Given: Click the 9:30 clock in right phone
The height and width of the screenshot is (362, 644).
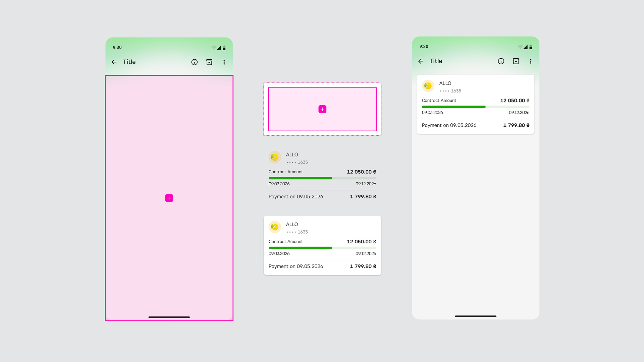Looking at the screenshot, I should (x=424, y=46).
